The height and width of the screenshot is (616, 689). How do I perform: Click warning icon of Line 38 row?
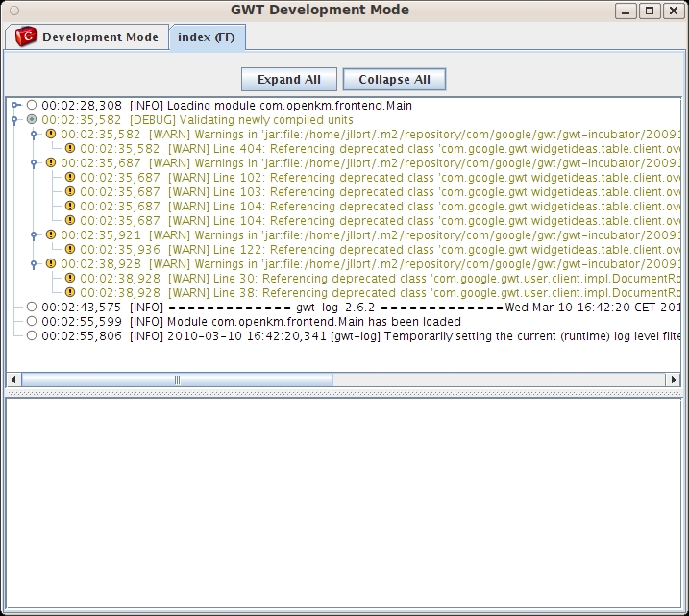[70, 292]
